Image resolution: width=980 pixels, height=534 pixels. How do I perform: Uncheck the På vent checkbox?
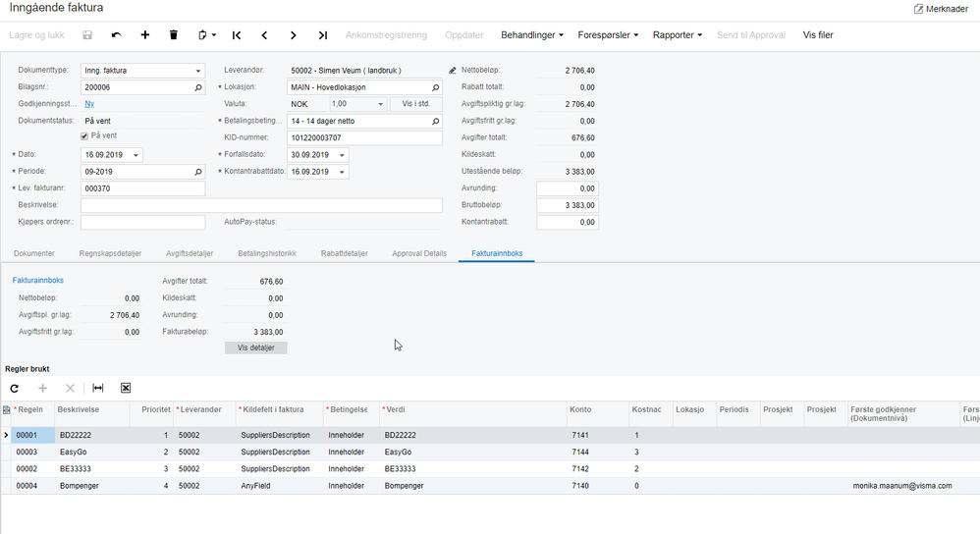pyautogui.click(x=84, y=136)
